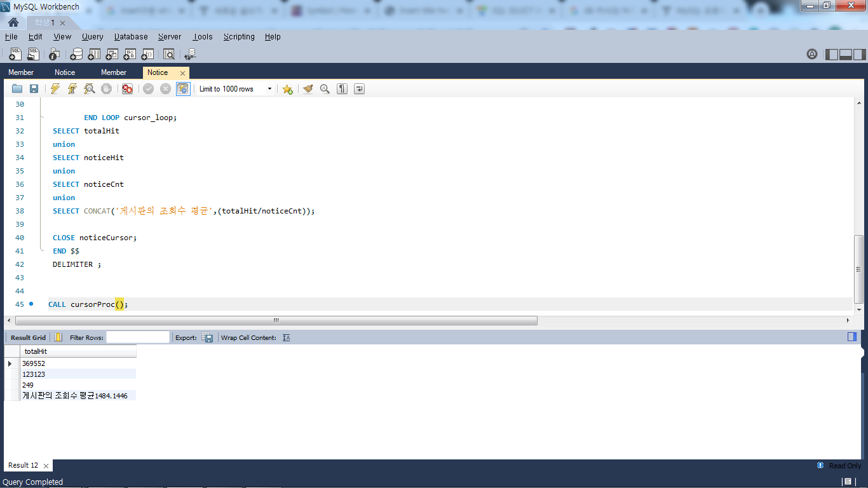Toggle auto-commit mode button
868x488 pixels.
tap(183, 89)
